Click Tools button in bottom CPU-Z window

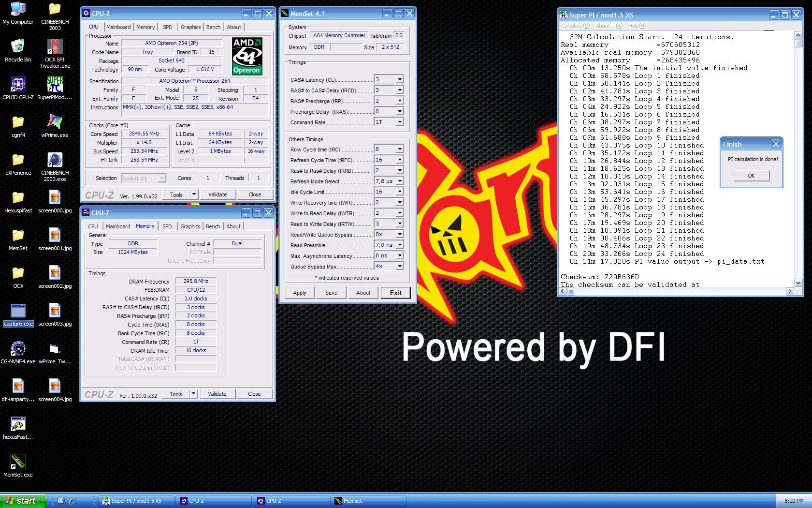point(176,394)
